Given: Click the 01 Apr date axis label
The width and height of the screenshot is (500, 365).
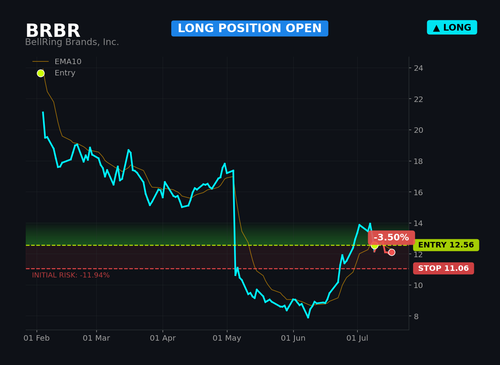Looking at the screenshot, I should pyautogui.click(x=163, y=338).
